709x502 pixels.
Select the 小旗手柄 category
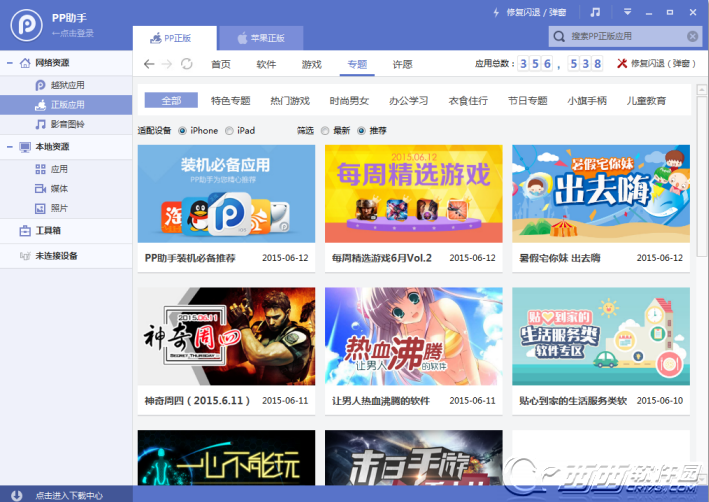[x=587, y=100]
